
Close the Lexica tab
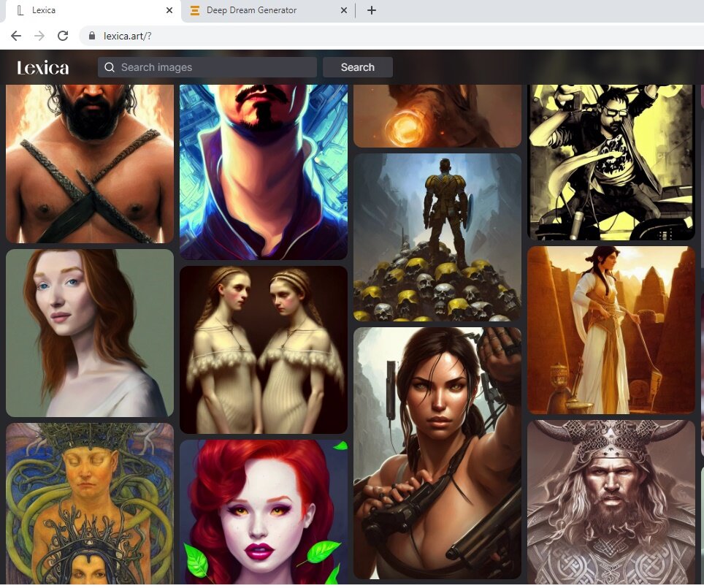tap(169, 10)
